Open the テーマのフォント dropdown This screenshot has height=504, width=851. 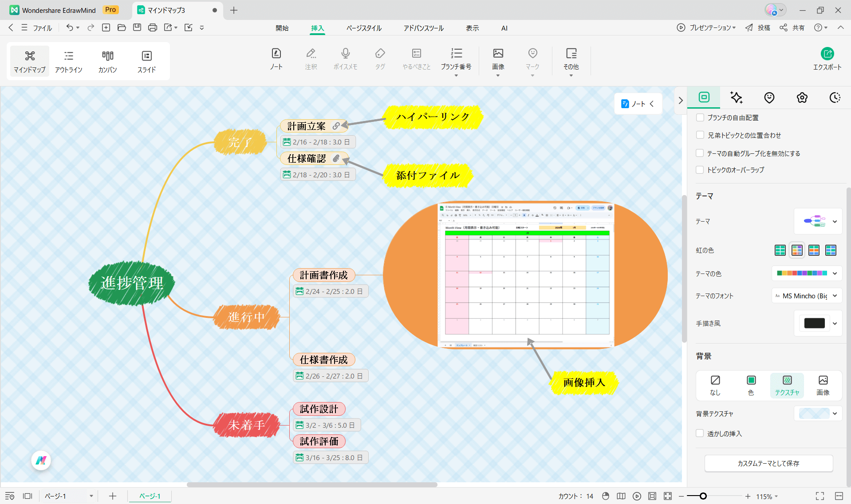[x=807, y=296]
